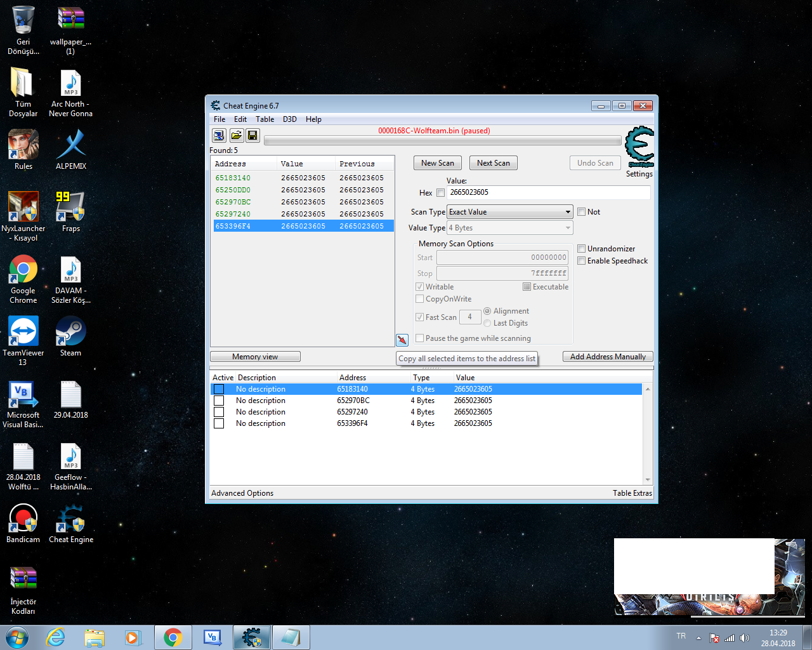Open Windows Explorer from the taskbar
Screen dimensions: 812x650
(x=95, y=637)
